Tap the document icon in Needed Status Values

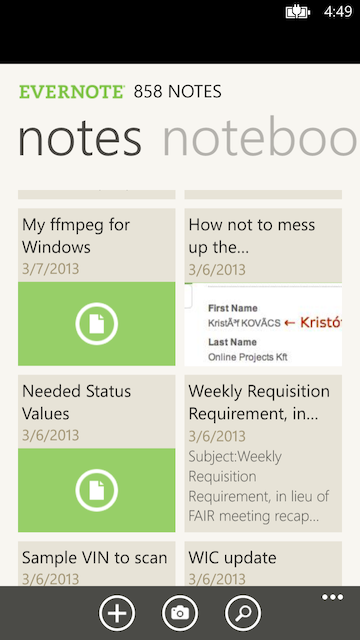click(97, 490)
